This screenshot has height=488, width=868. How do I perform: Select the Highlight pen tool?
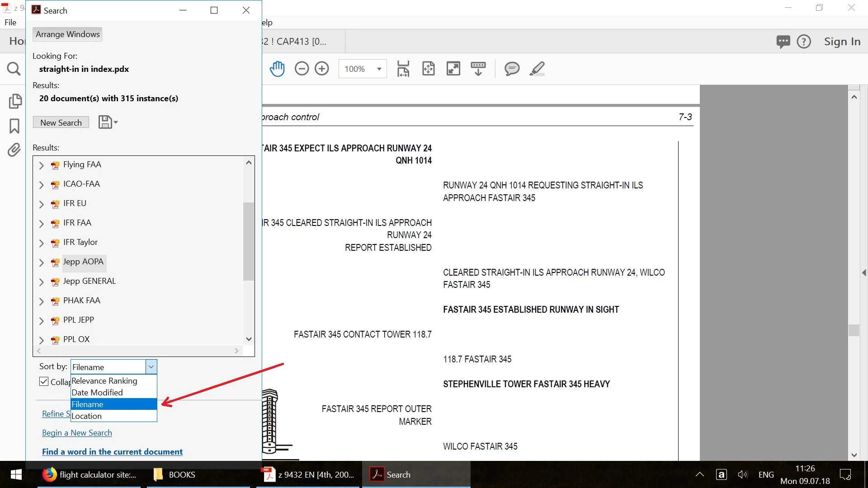click(537, 69)
